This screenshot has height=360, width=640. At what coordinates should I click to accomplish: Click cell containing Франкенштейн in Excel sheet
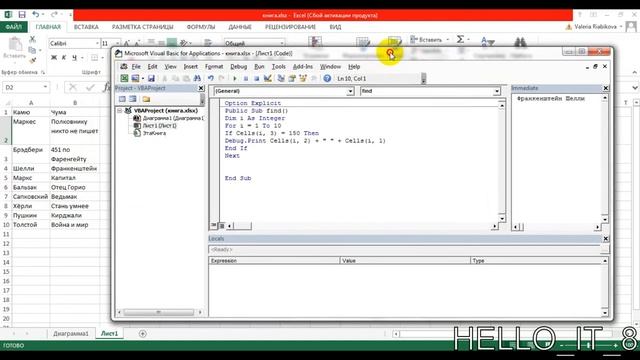(x=74, y=168)
